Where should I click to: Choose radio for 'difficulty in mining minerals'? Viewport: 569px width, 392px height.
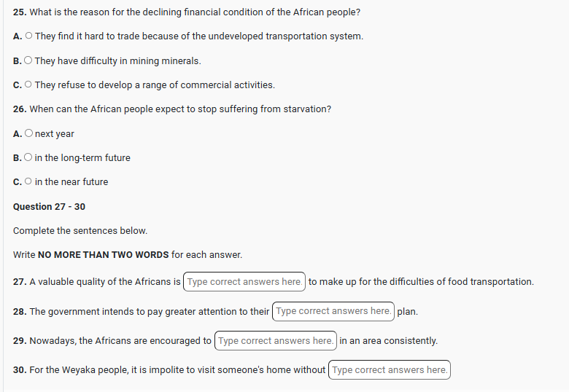[x=28, y=60]
